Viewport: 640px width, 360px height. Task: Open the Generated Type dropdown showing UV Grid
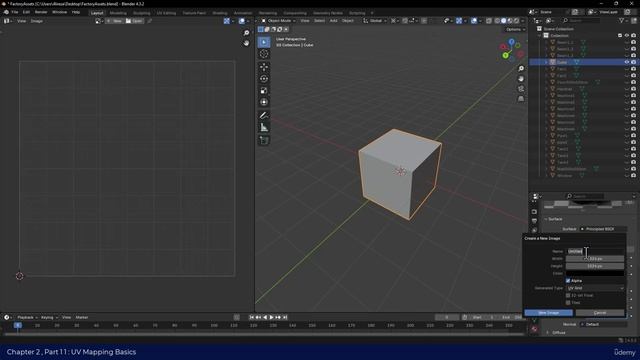(x=595, y=288)
